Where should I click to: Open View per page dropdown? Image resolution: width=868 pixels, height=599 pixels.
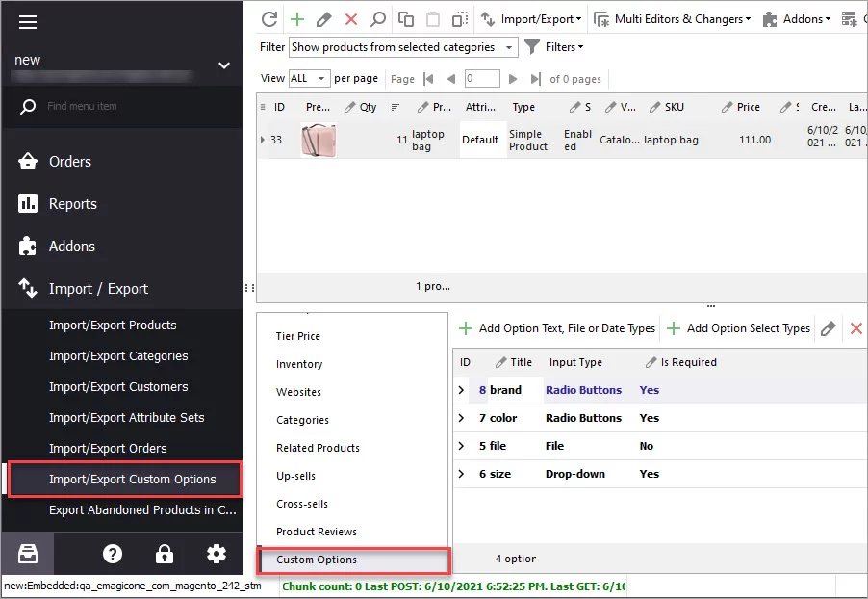(x=310, y=79)
